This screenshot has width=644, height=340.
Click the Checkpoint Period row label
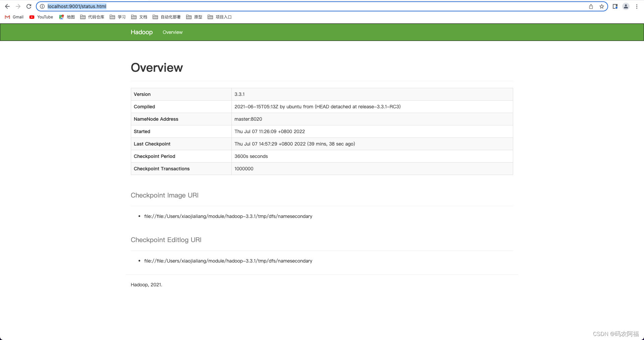pos(154,156)
